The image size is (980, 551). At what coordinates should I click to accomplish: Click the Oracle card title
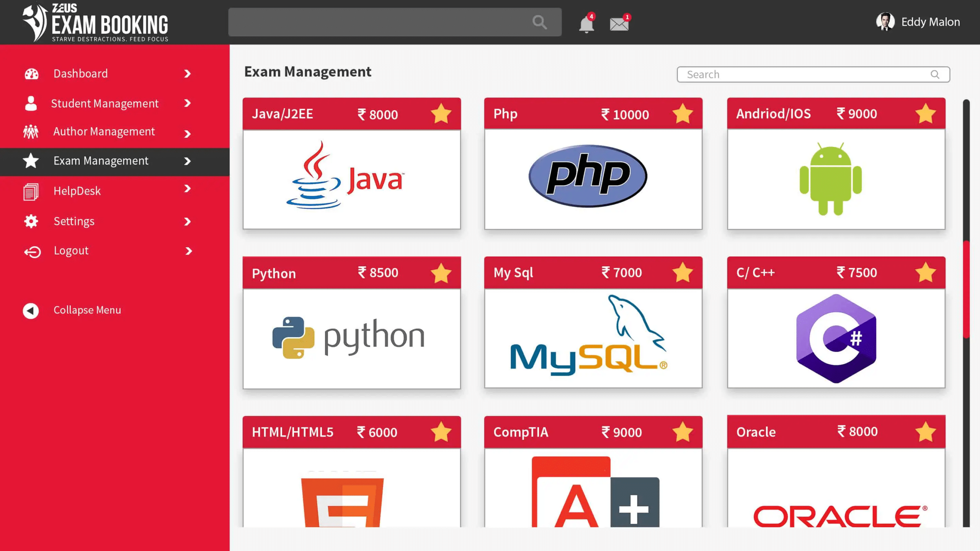tap(756, 432)
